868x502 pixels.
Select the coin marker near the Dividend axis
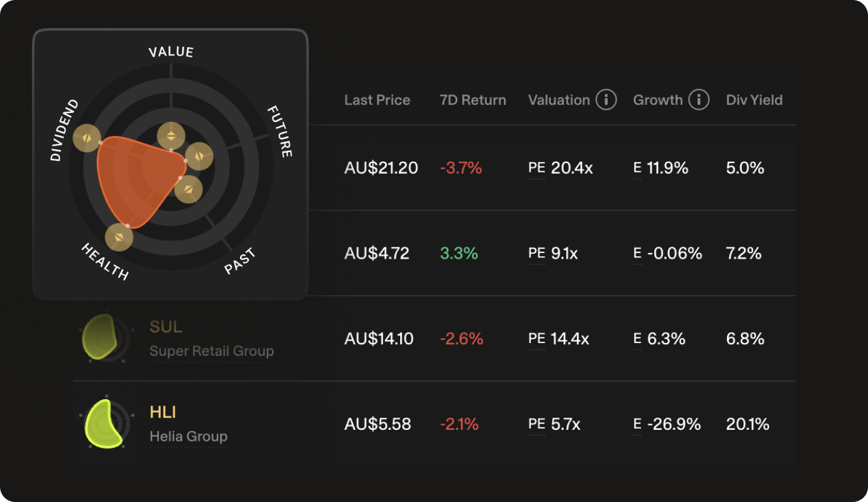[x=87, y=138]
